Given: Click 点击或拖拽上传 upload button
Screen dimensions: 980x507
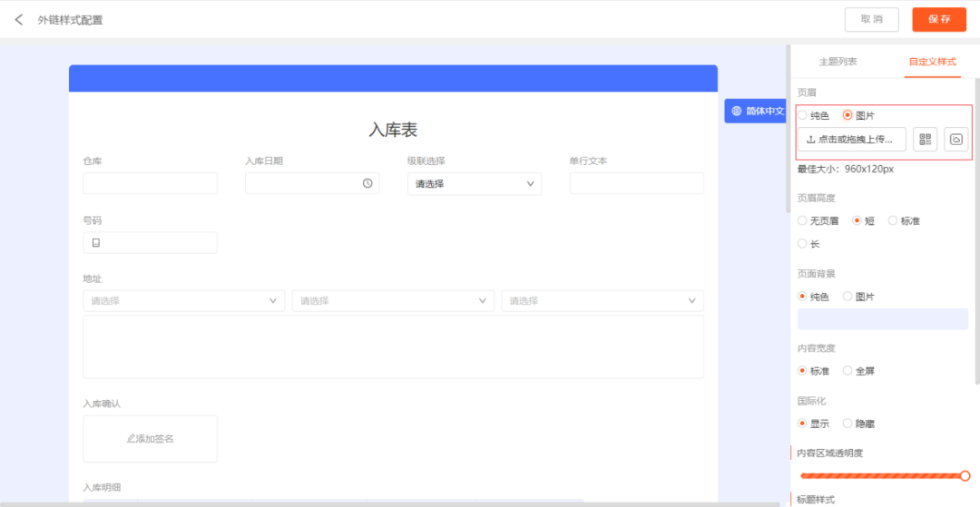Looking at the screenshot, I should (852, 140).
